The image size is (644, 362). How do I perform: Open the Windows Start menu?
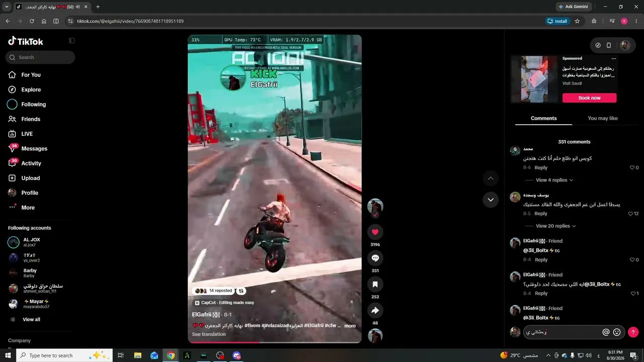[x=8, y=355]
